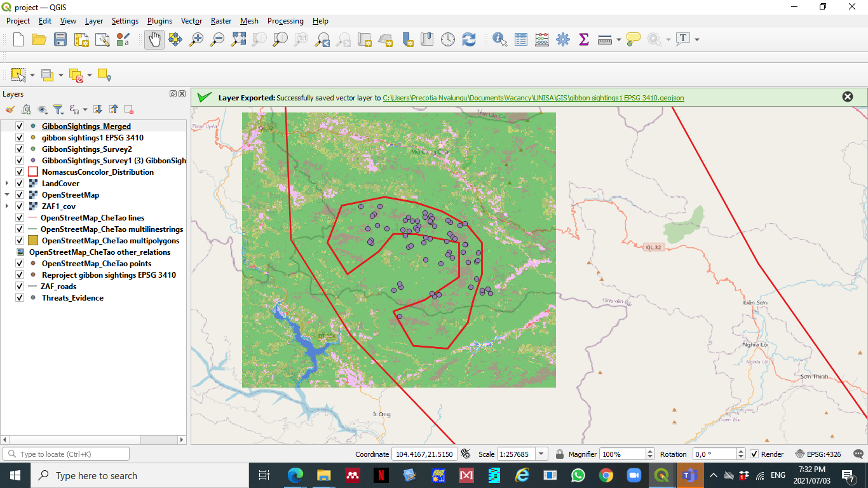Open the Scale dropdown list

pos(541,454)
